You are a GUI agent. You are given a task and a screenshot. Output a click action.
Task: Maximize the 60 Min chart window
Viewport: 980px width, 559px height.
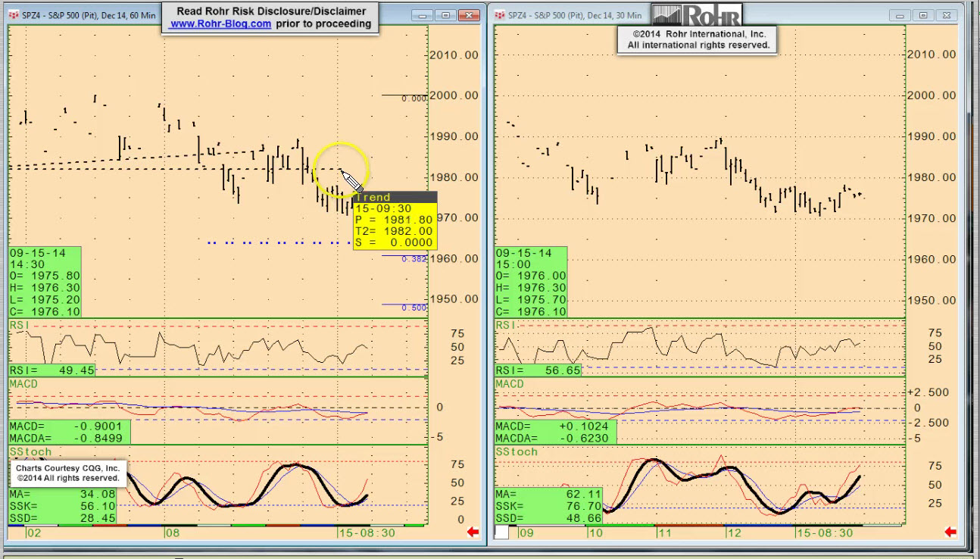pyautogui.click(x=447, y=15)
